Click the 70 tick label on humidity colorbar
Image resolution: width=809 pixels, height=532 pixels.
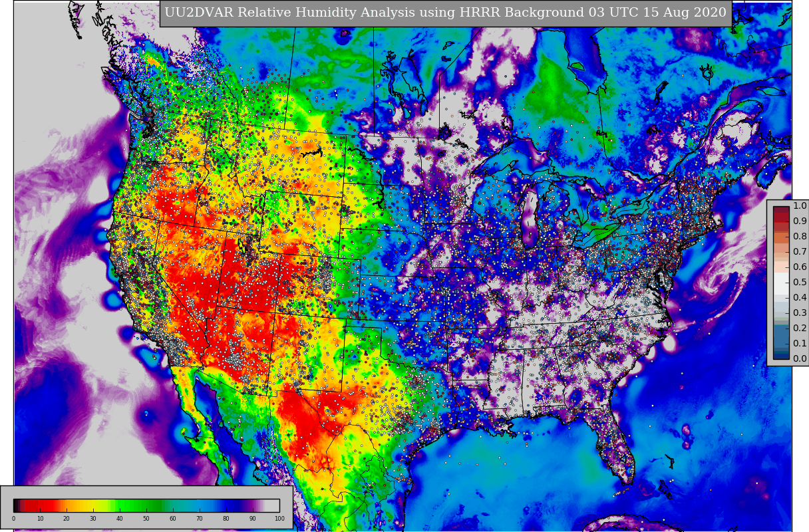point(200,519)
